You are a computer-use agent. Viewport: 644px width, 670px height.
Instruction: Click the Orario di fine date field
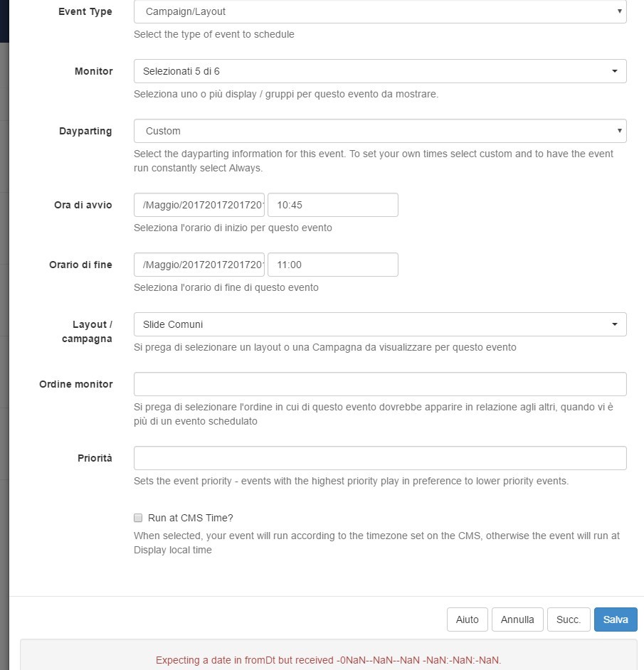(x=199, y=265)
